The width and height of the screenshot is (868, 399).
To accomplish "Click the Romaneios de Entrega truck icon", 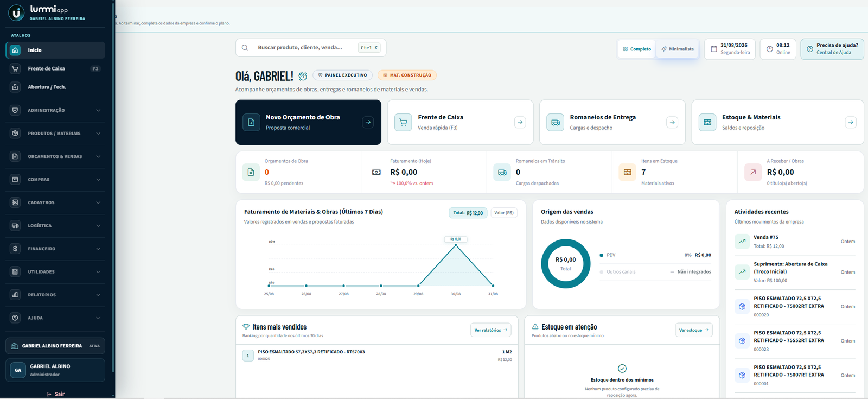I will (555, 122).
